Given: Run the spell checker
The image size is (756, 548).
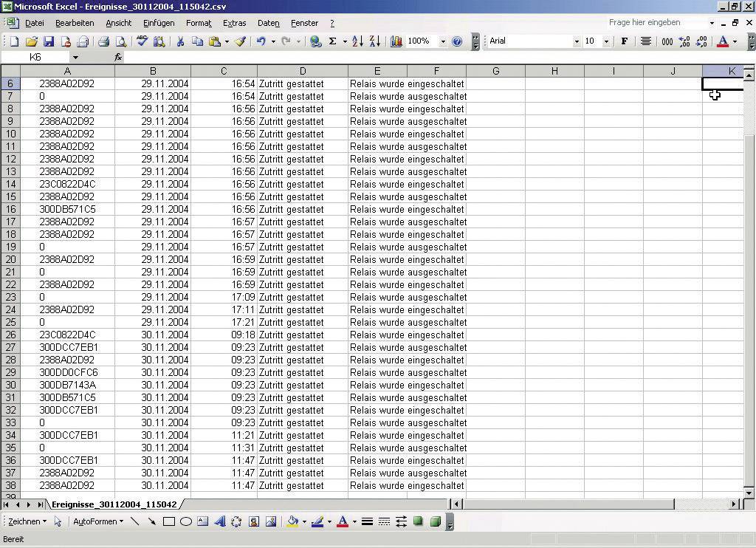Looking at the screenshot, I should (140, 41).
